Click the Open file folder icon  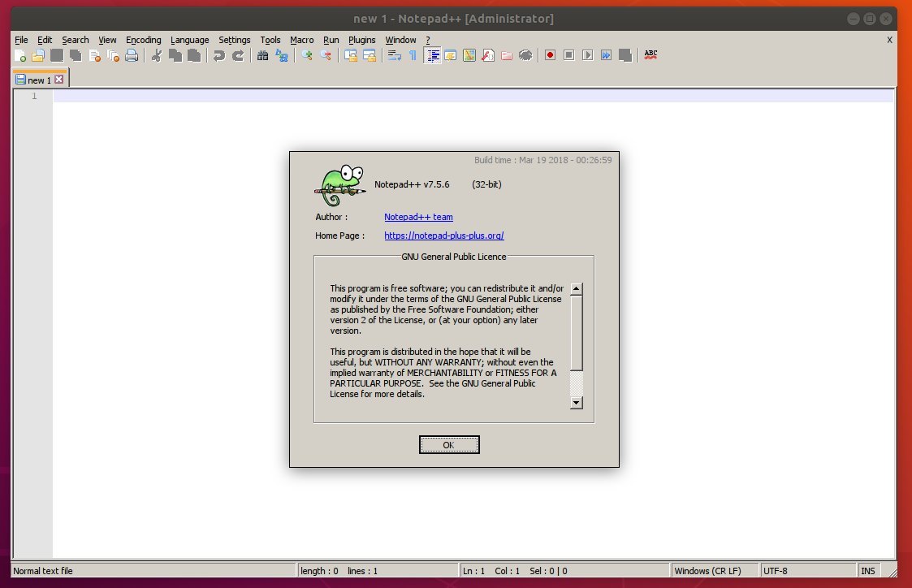pyautogui.click(x=38, y=55)
